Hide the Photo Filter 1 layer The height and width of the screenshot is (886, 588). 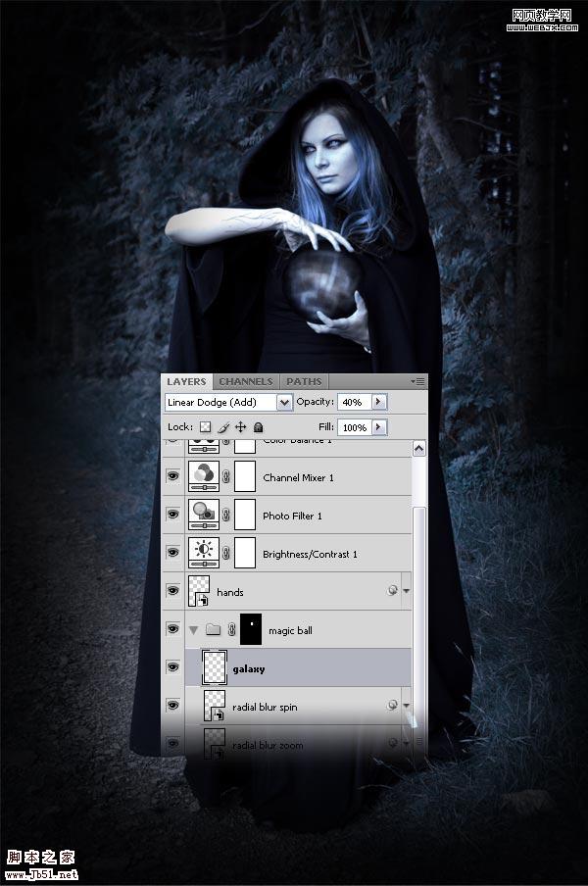173,515
